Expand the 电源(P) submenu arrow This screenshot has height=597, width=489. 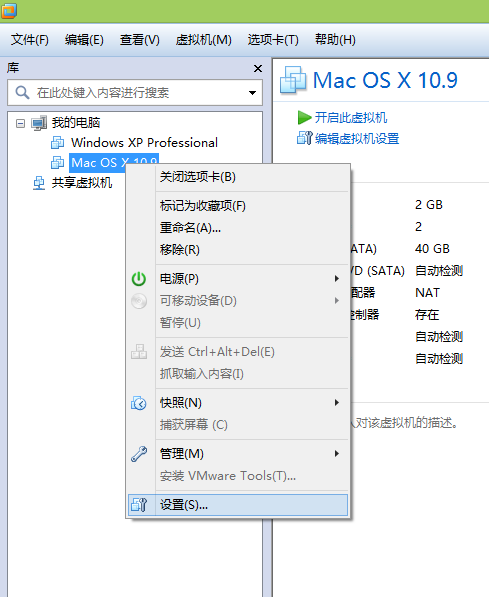(x=337, y=279)
